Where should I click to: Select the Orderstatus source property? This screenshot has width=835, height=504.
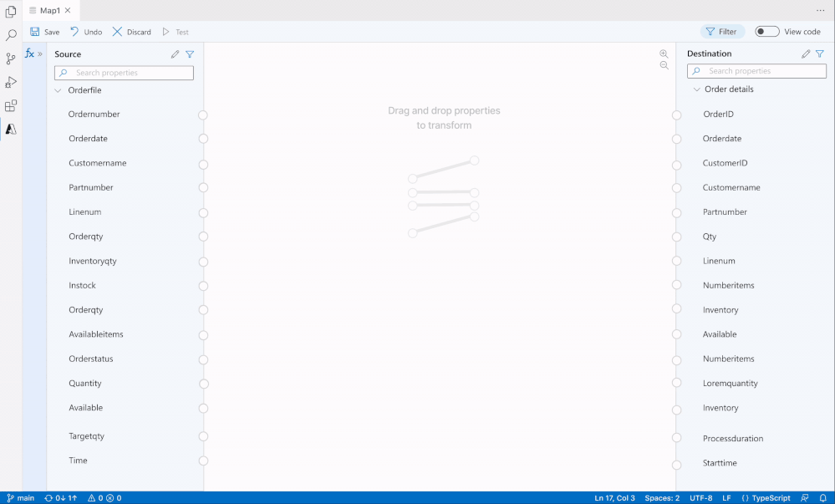tap(91, 359)
